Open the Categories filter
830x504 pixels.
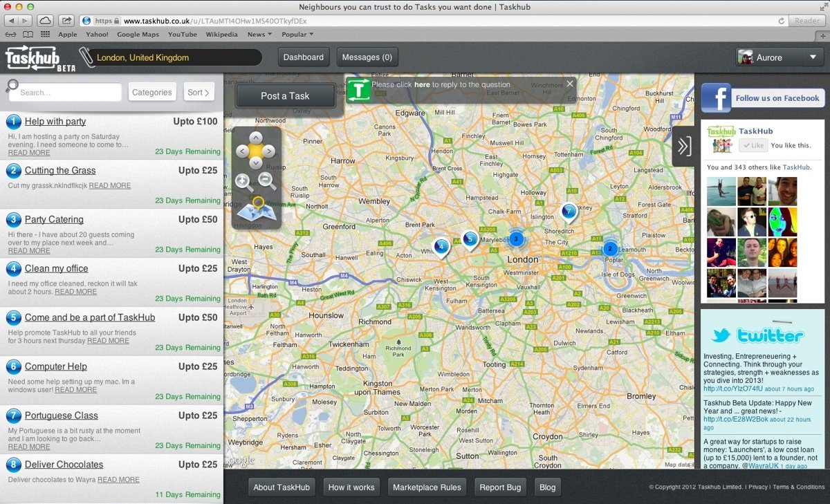tap(151, 93)
